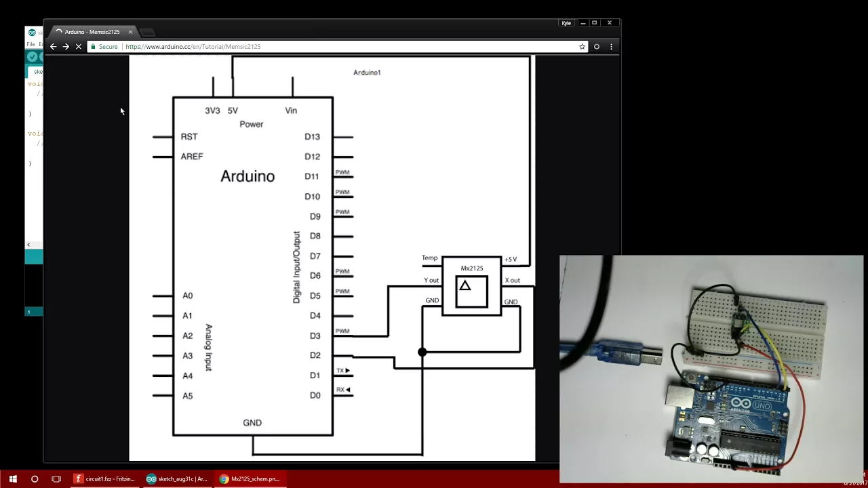The height and width of the screenshot is (488, 868).
Task: Open Chrome three-dot menu
Action: pos(611,47)
